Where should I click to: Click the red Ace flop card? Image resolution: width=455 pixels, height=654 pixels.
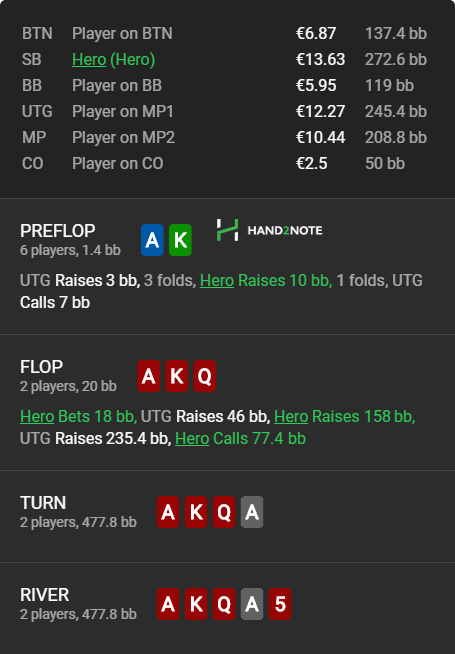(x=148, y=376)
